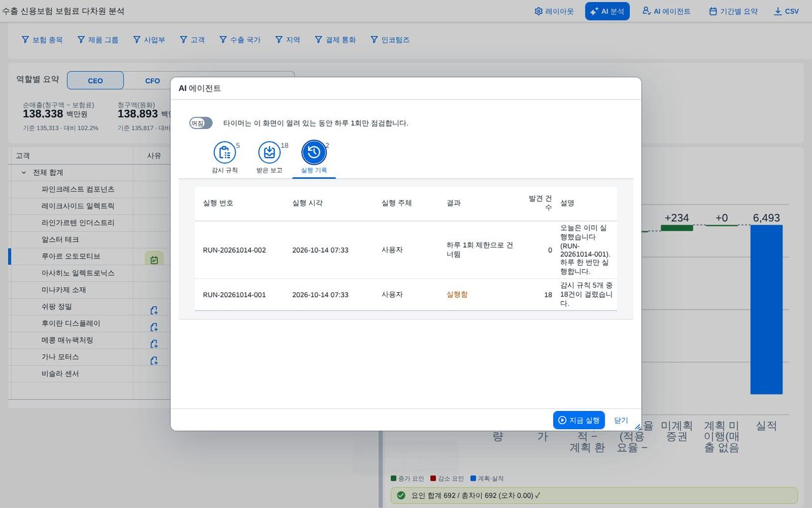The height and width of the screenshot is (508, 812).
Task: Click the green note icon for 루아르 오토모티브
Action: pos(154,260)
